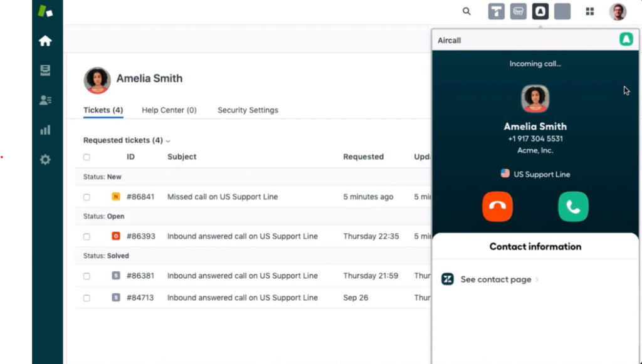
Task: Open the Thursday 22:35 inbound call ticket subject
Action: [x=243, y=236]
